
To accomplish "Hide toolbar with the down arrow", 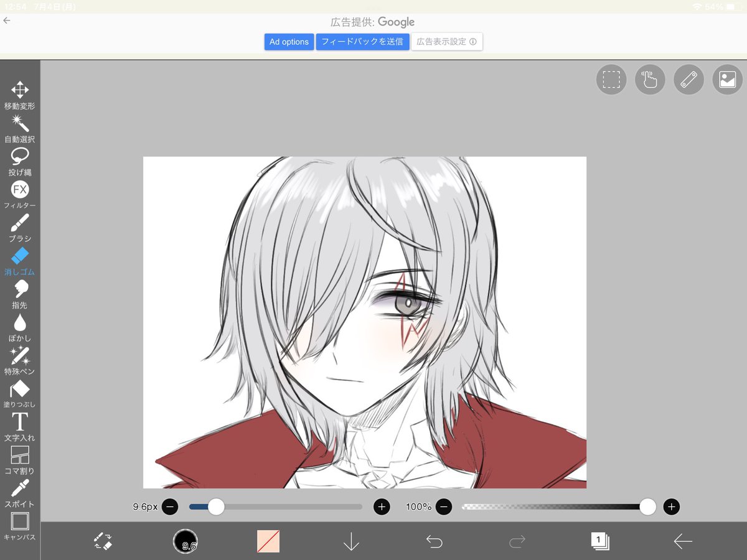I will tap(351, 541).
